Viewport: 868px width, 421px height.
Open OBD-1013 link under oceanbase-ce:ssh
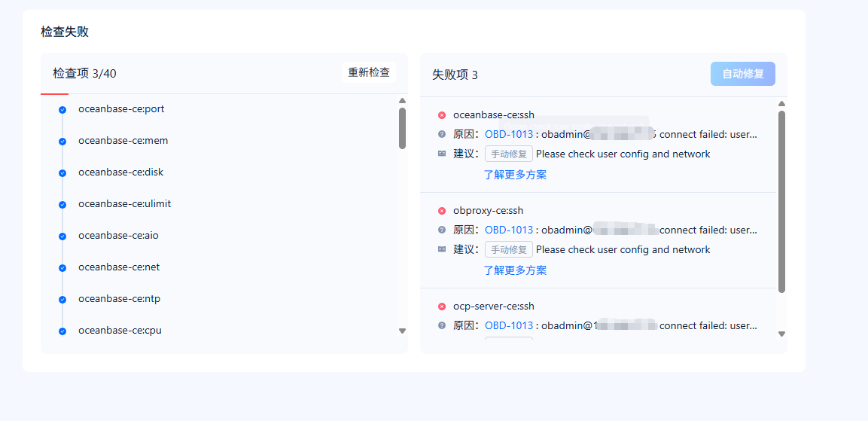(x=508, y=134)
